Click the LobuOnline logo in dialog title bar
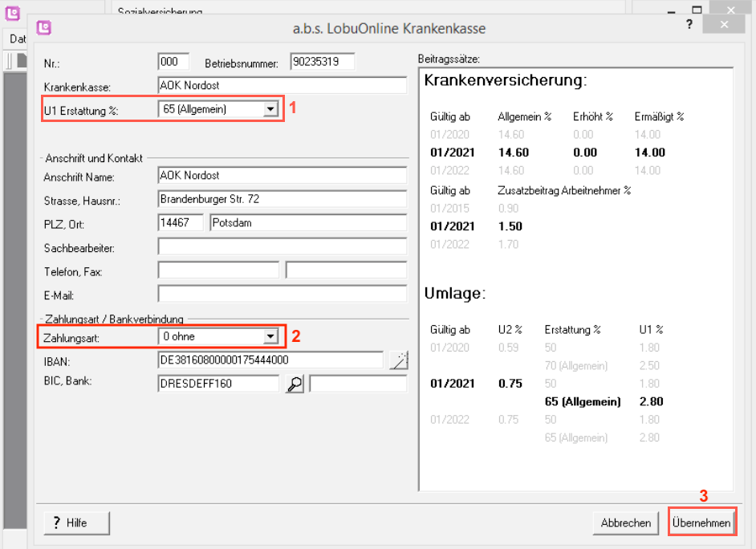 click(x=44, y=27)
